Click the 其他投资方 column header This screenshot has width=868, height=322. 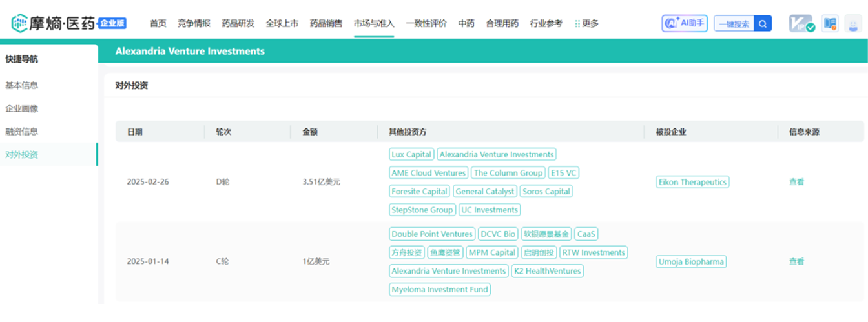coord(408,132)
